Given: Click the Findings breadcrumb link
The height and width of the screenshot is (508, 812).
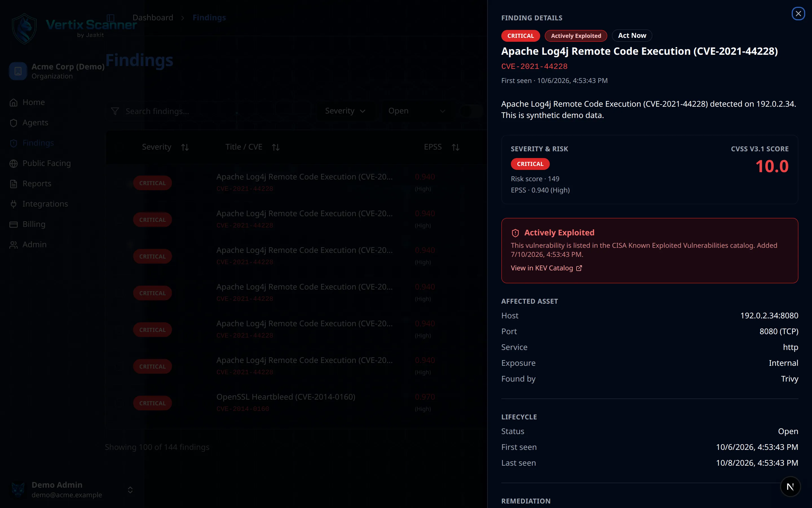Looking at the screenshot, I should coord(209,17).
